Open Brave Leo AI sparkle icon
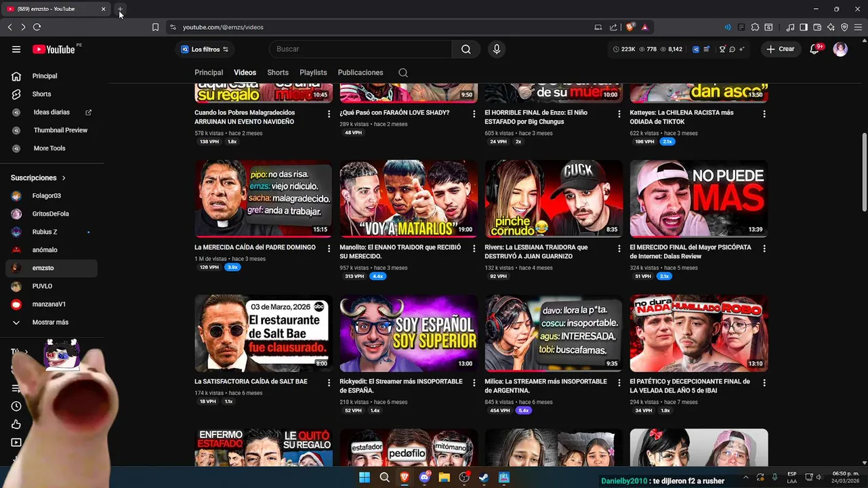The image size is (868, 488). (831, 27)
